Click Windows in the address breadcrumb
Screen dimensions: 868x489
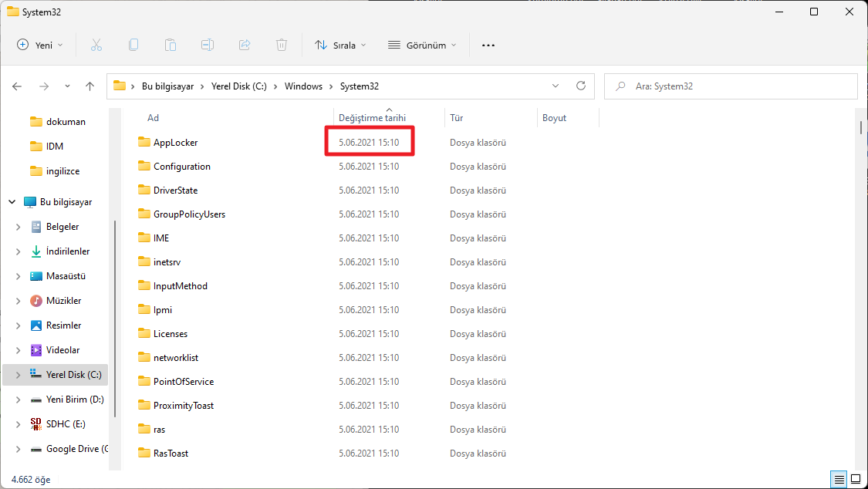[303, 86]
